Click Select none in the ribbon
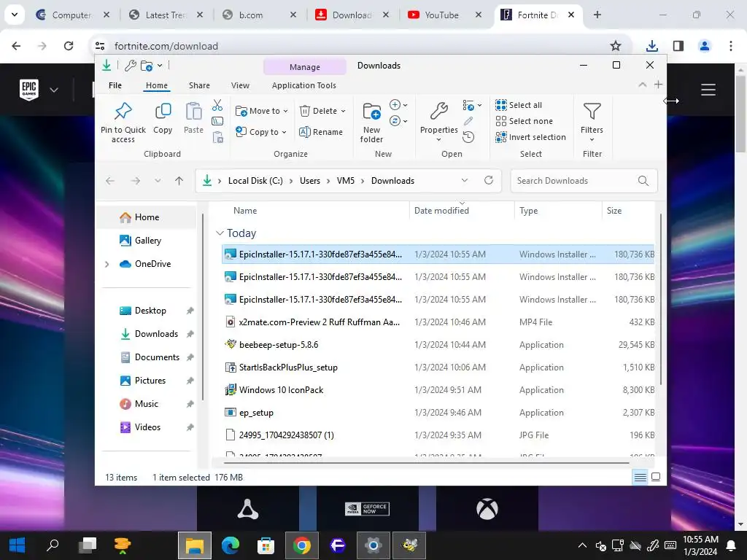747x560 pixels. (x=524, y=121)
